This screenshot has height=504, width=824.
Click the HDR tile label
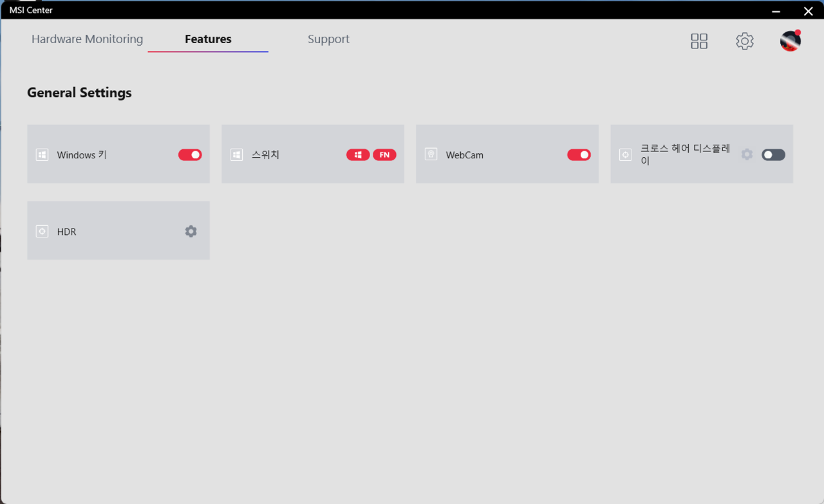(x=67, y=232)
